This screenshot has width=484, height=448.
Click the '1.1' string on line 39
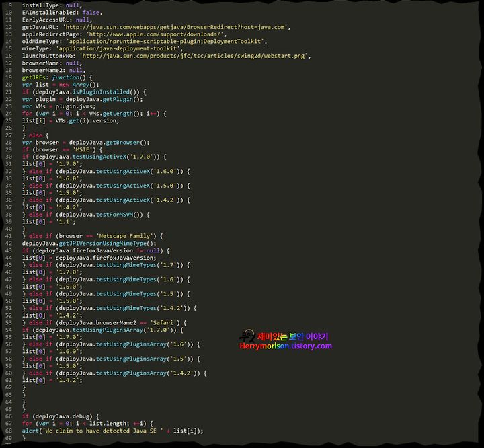tap(66, 221)
